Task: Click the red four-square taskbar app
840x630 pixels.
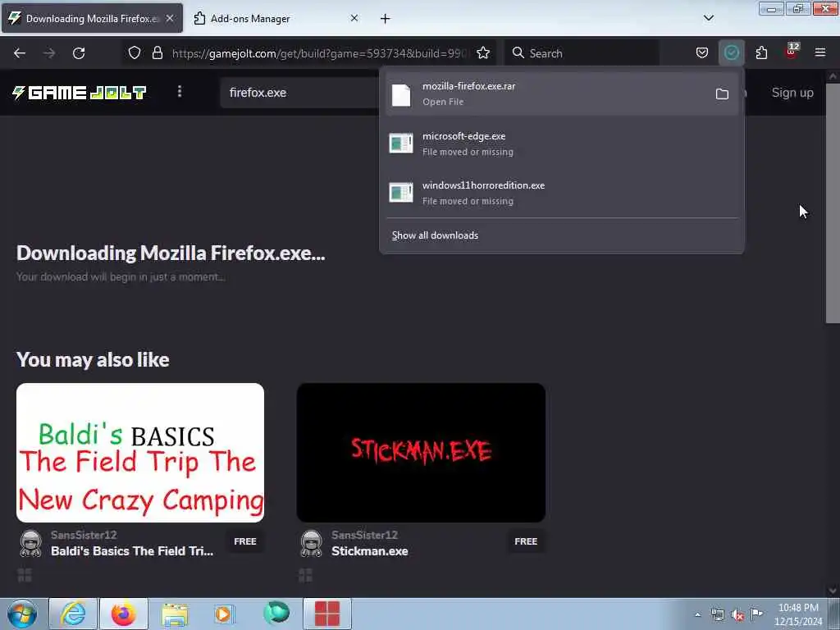Action: [x=327, y=614]
